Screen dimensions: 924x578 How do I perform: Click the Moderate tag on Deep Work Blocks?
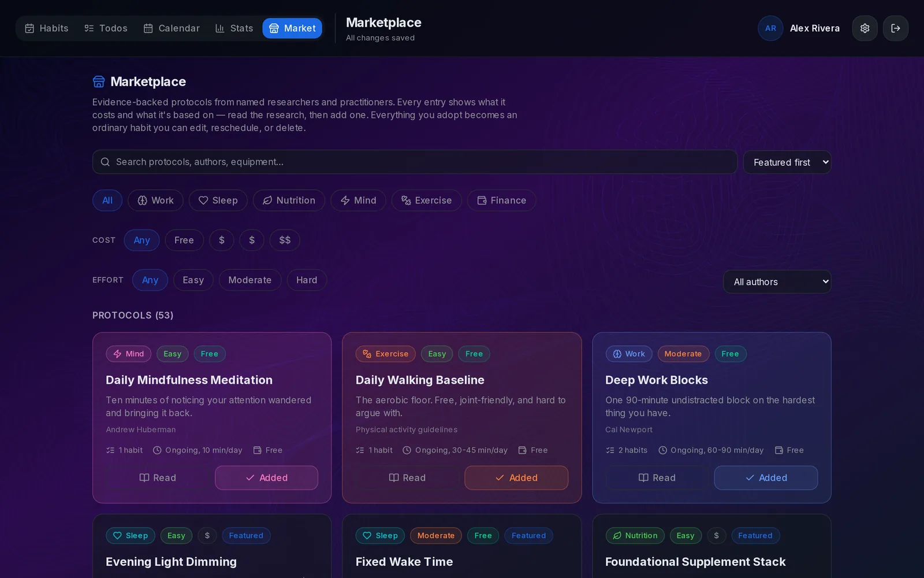pos(683,354)
